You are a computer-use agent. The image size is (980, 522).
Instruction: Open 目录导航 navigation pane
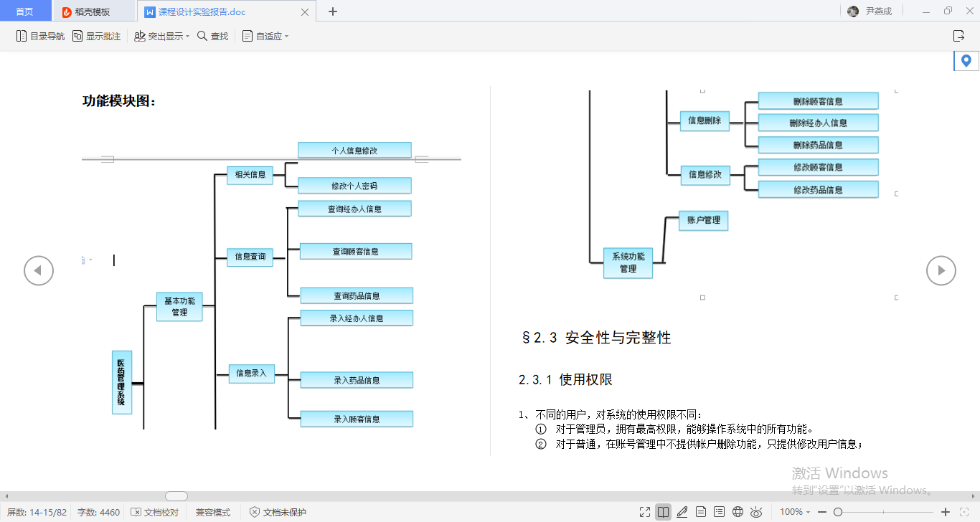40,36
